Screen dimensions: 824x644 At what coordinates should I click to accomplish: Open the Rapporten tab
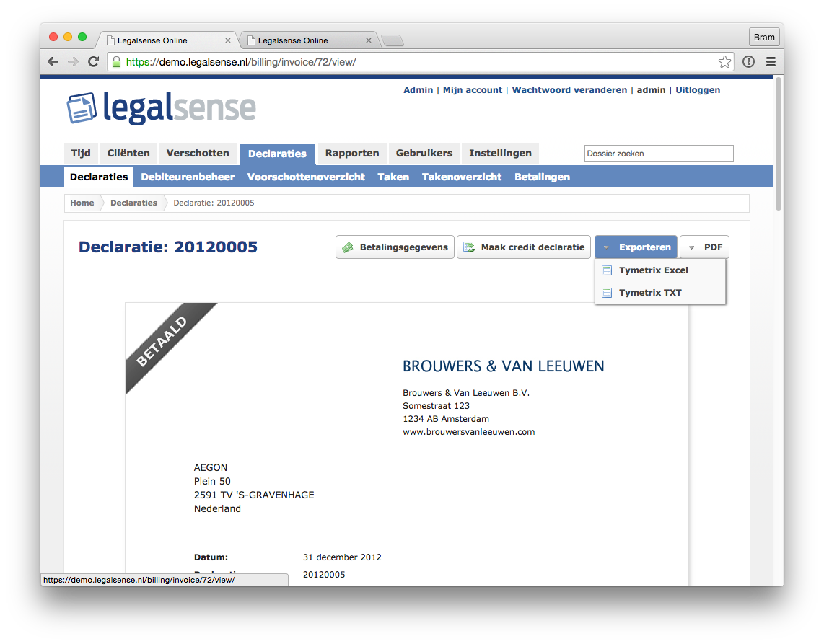[351, 153]
